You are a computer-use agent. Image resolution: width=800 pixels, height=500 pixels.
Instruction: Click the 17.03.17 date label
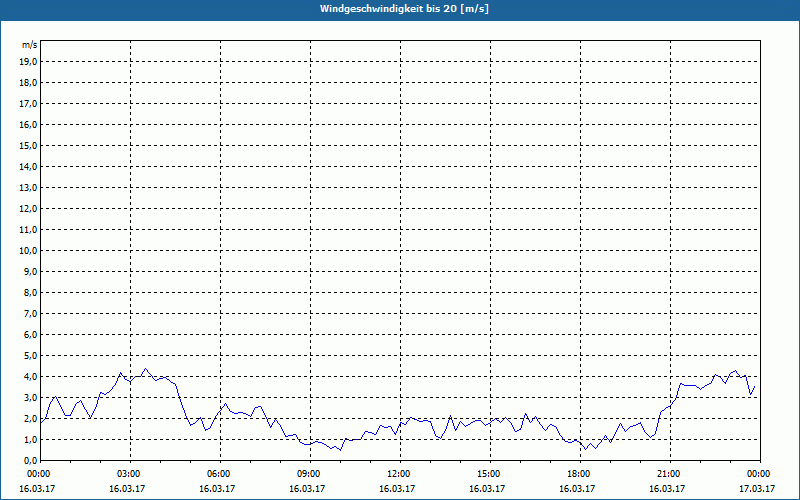click(757, 488)
